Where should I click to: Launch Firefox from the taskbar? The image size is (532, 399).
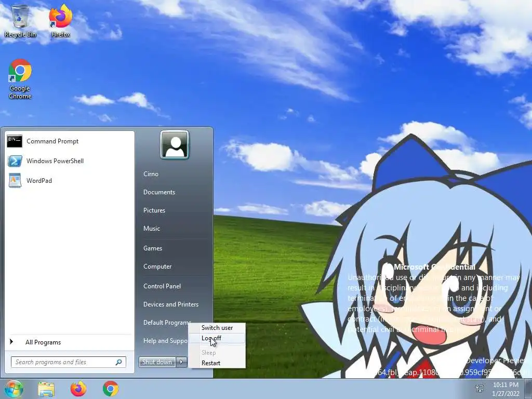78,389
